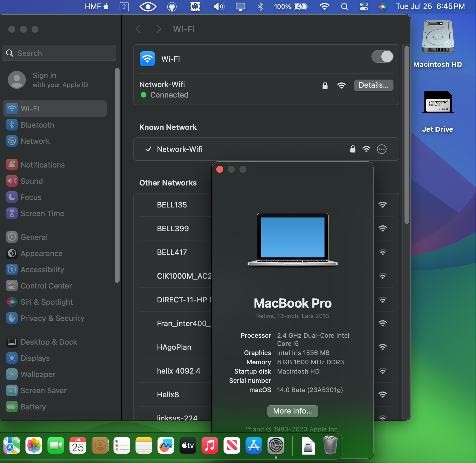476x463 pixels.
Task: Open GitHub menu bar icon
Action: click(172, 7)
